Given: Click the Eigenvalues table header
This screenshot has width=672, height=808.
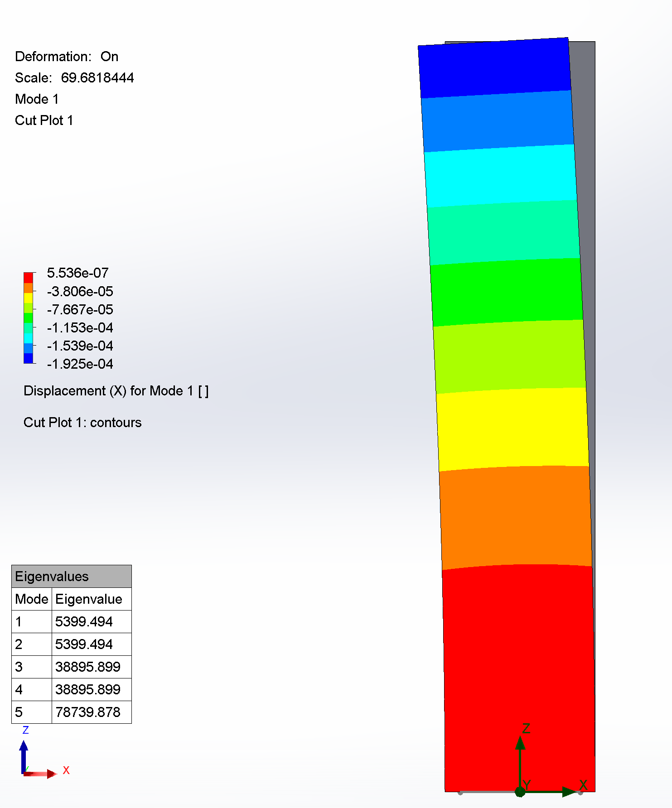Looking at the screenshot, I should click(72, 577).
